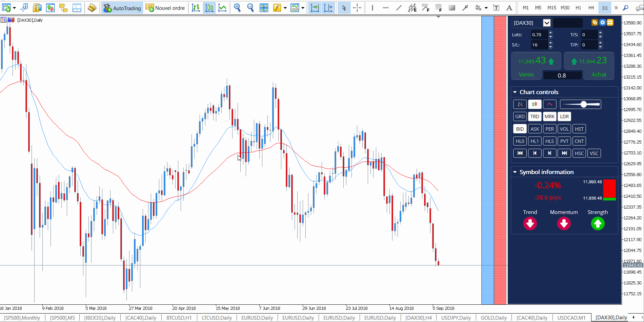The image size is (644, 322).
Task: Collapse the Chart controls section
Action: click(515, 92)
